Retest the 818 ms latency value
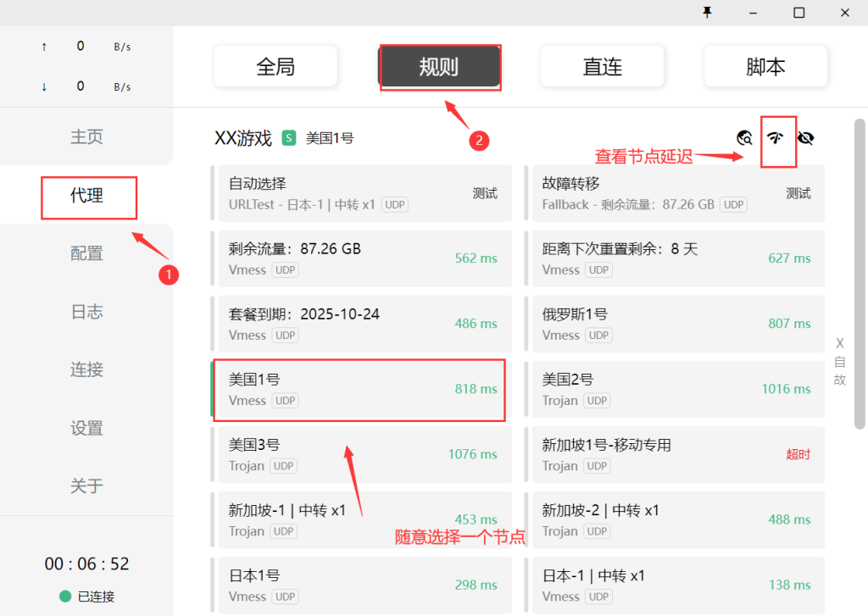 (476, 389)
